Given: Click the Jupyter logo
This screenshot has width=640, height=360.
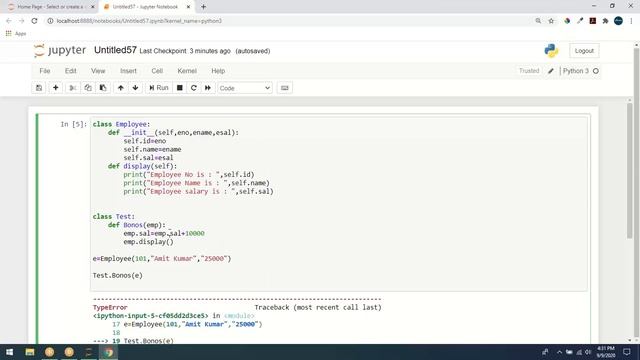Looking at the screenshot, I should coord(60,51).
